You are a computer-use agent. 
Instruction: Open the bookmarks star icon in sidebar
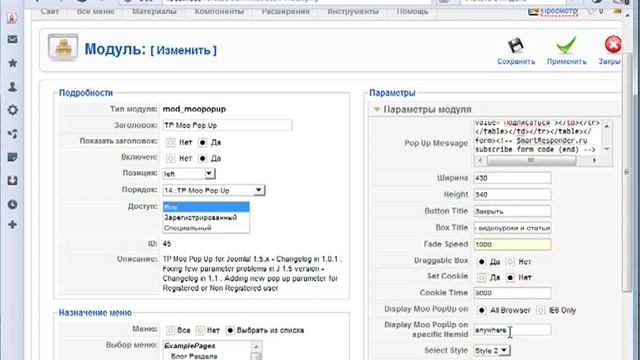point(13,63)
